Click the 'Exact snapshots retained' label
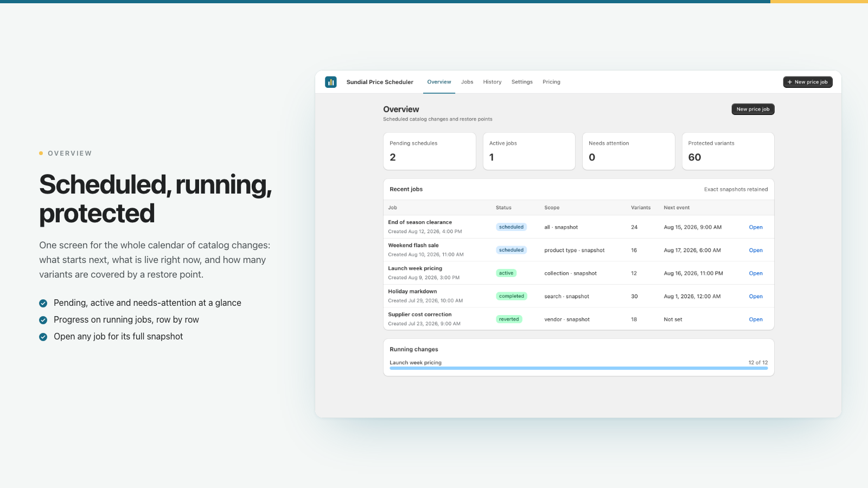868x488 pixels. (x=736, y=189)
